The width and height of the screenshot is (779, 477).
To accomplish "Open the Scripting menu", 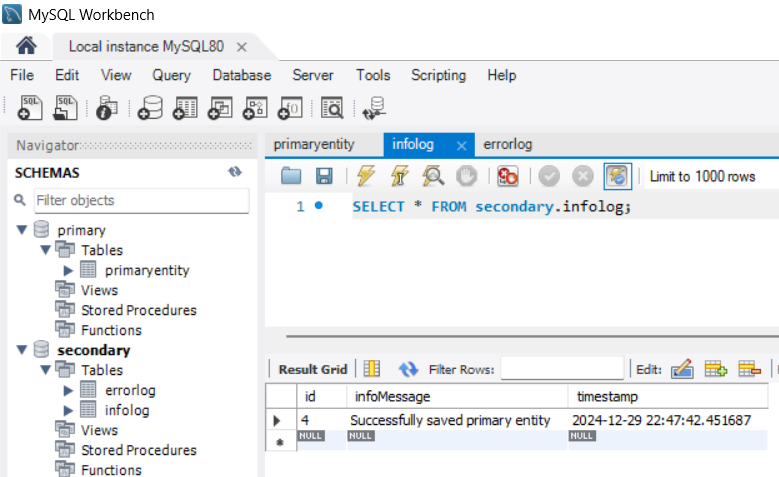I will pos(439,75).
